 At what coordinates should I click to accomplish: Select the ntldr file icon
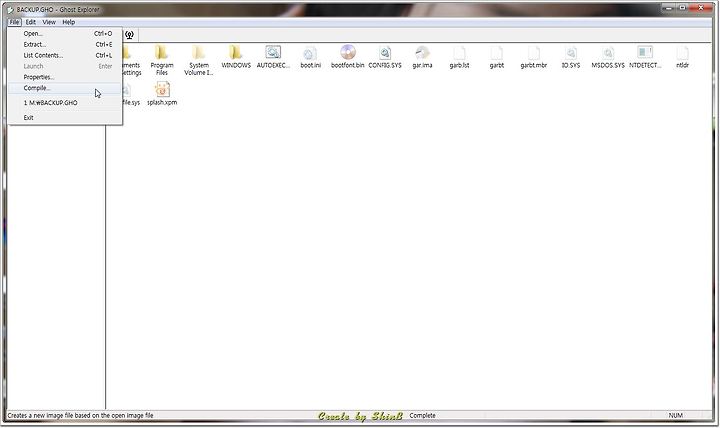click(682, 53)
